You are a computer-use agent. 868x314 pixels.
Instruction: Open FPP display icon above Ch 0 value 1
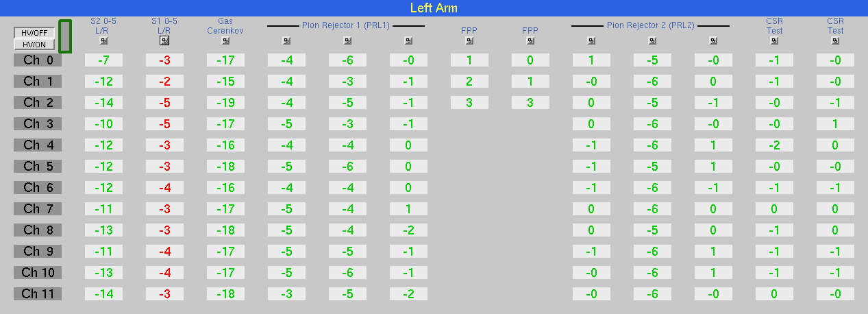point(469,40)
